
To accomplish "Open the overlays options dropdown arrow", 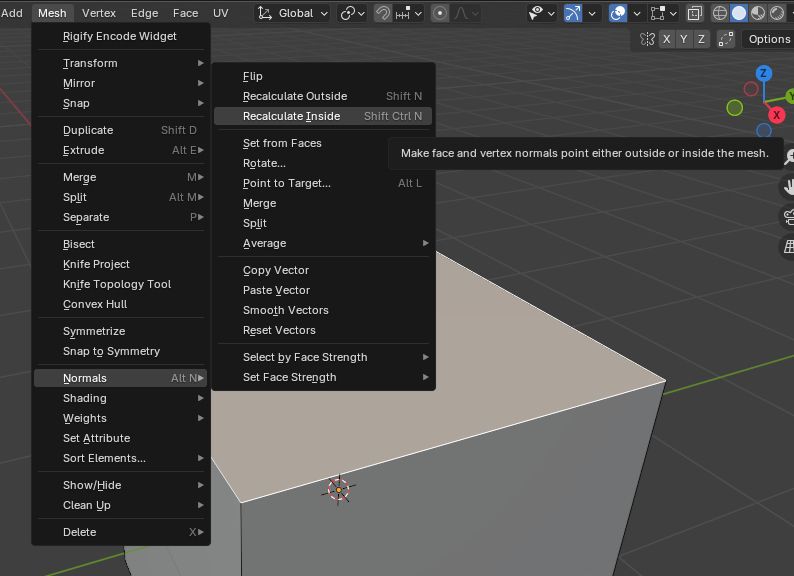I will pos(637,13).
